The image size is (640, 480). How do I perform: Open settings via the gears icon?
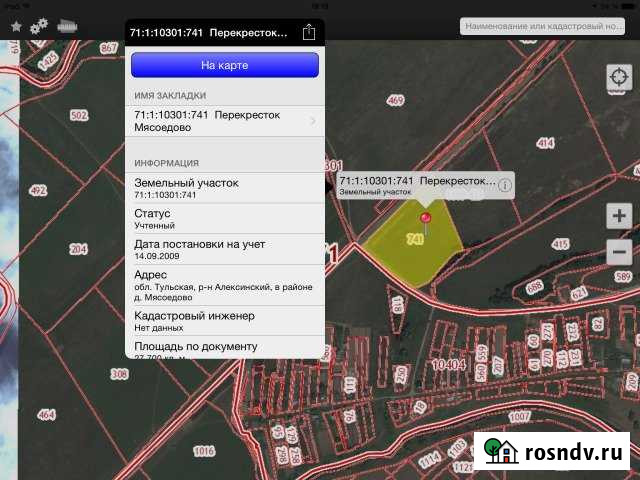(40, 27)
